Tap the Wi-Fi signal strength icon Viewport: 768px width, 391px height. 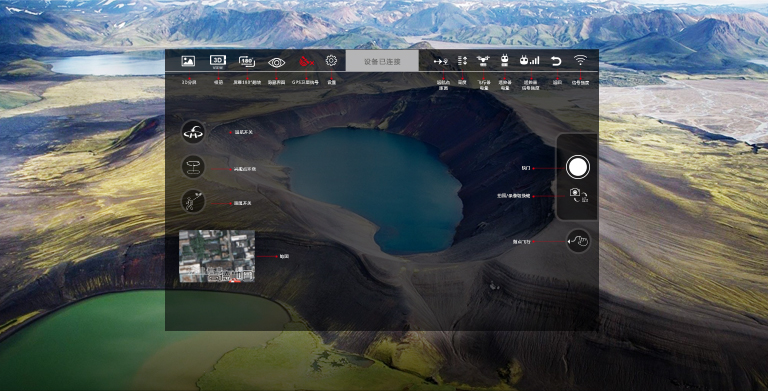pos(580,60)
